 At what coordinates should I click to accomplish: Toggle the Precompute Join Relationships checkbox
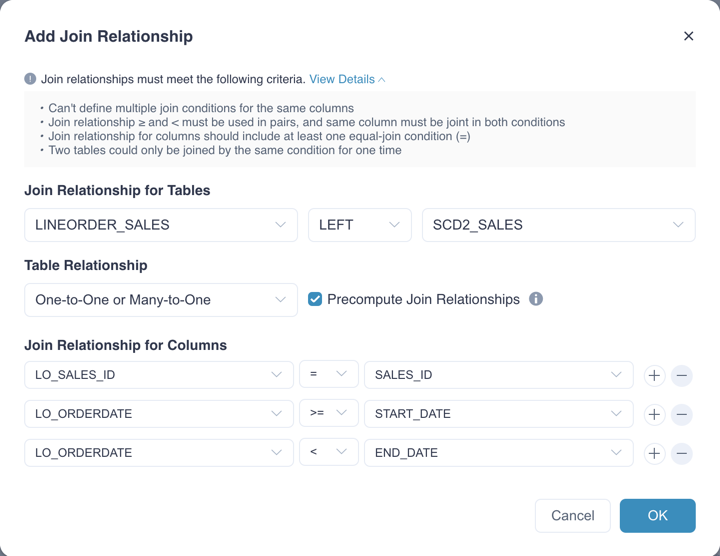coord(315,299)
